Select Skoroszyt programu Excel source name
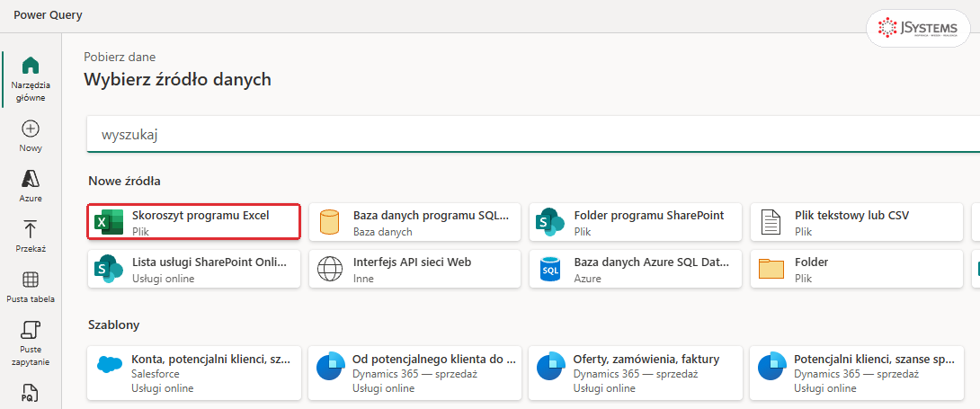980x409 pixels. tap(200, 216)
